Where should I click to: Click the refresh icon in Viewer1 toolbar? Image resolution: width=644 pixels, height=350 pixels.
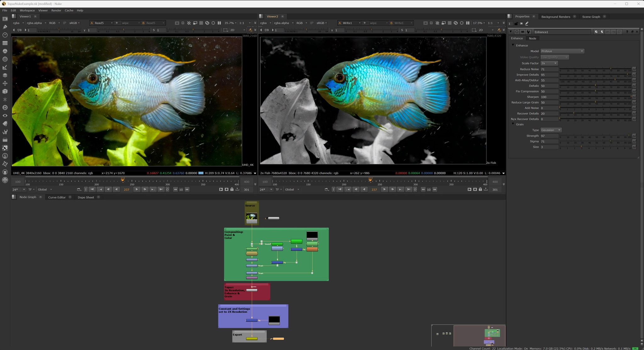coord(207,23)
